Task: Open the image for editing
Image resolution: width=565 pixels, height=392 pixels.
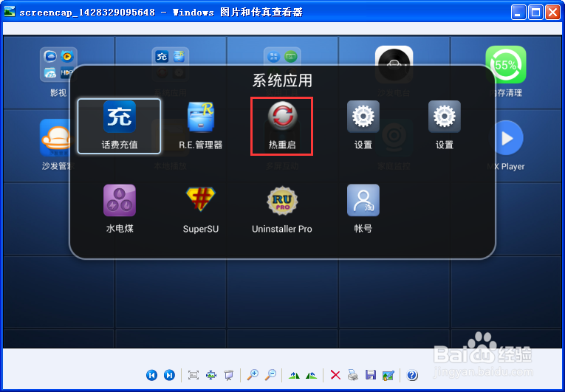Action: [388, 375]
